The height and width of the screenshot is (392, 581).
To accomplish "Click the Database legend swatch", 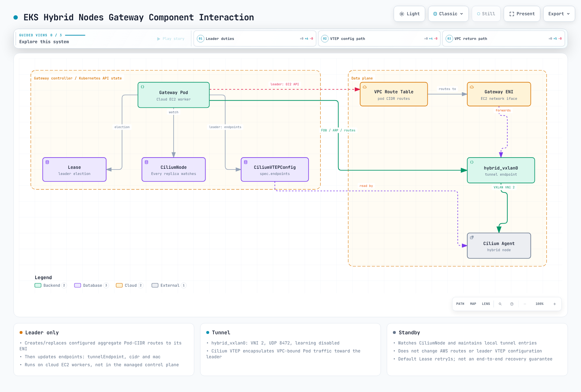I will coord(78,285).
